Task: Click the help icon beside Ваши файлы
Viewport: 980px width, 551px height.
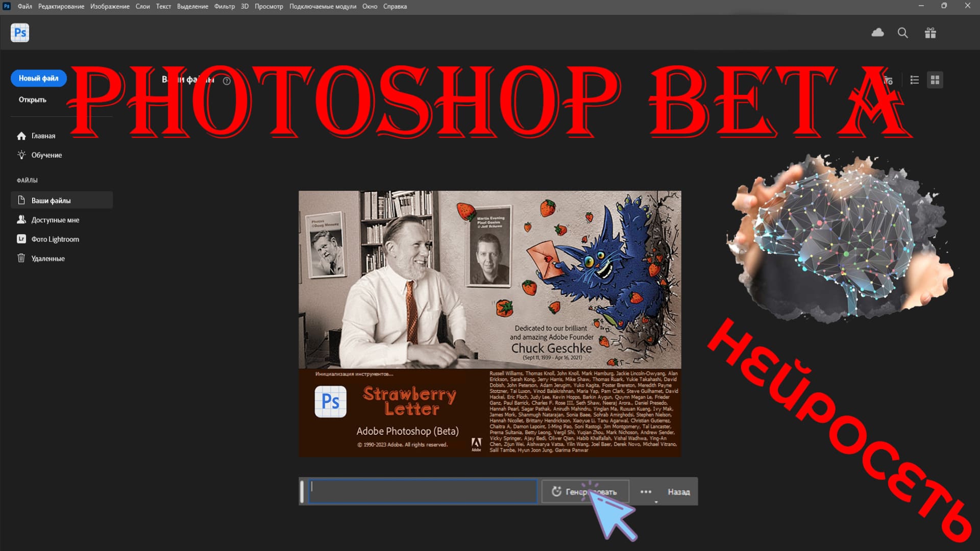Action: [x=227, y=81]
